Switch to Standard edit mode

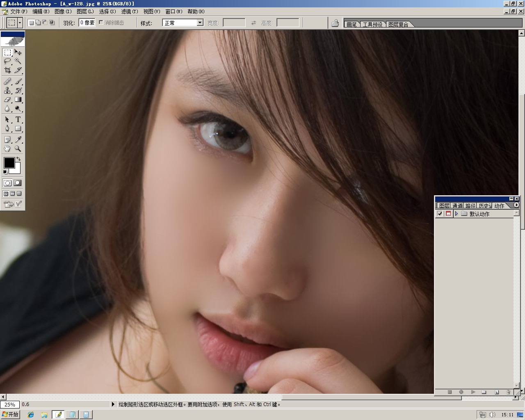7,183
